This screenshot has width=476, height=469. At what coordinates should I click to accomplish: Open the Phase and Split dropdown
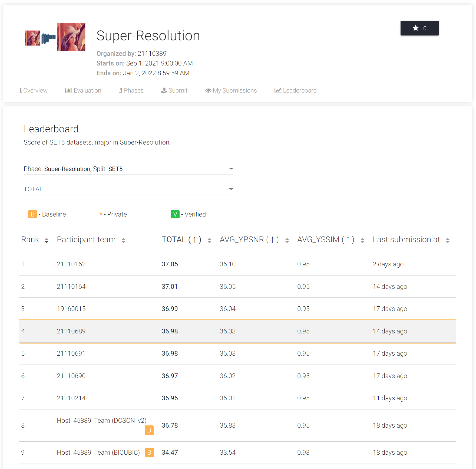(231, 169)
